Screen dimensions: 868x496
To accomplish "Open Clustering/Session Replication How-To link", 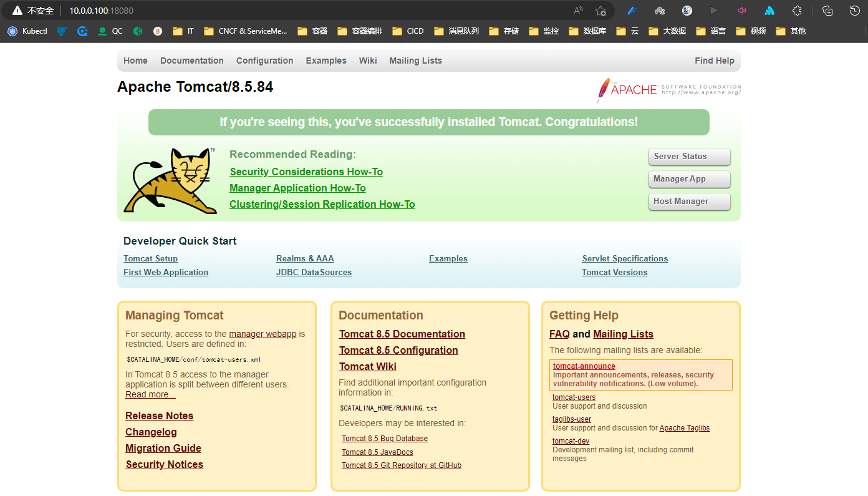I will (x=322, y=204).
